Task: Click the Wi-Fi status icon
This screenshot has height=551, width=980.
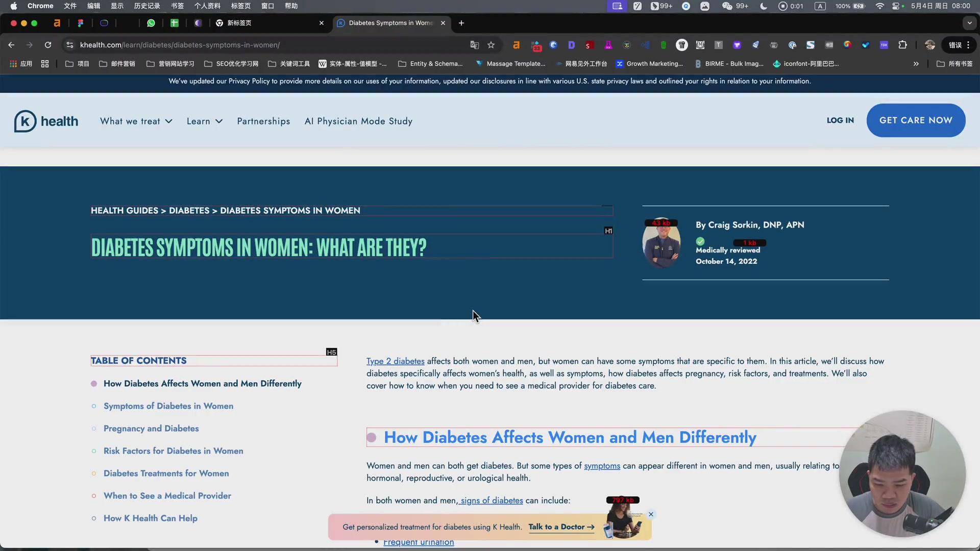Action: click(x=879, y=6)
